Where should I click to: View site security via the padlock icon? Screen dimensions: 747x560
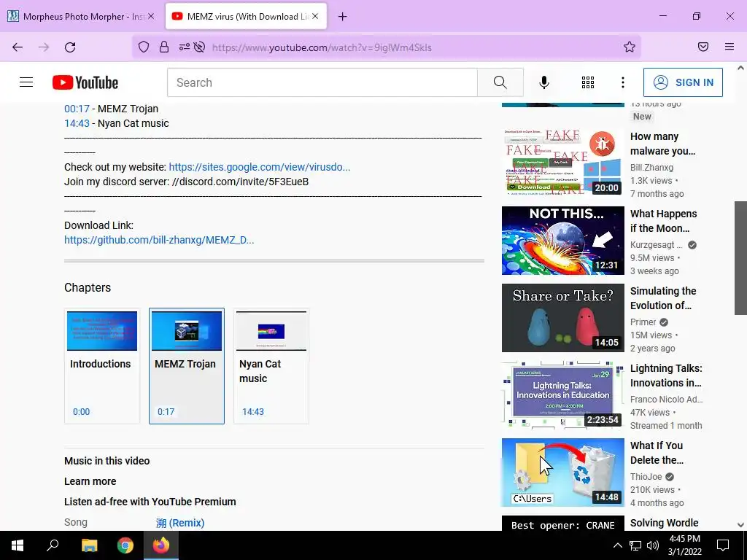pyautogui.click(x=164, y=47)
